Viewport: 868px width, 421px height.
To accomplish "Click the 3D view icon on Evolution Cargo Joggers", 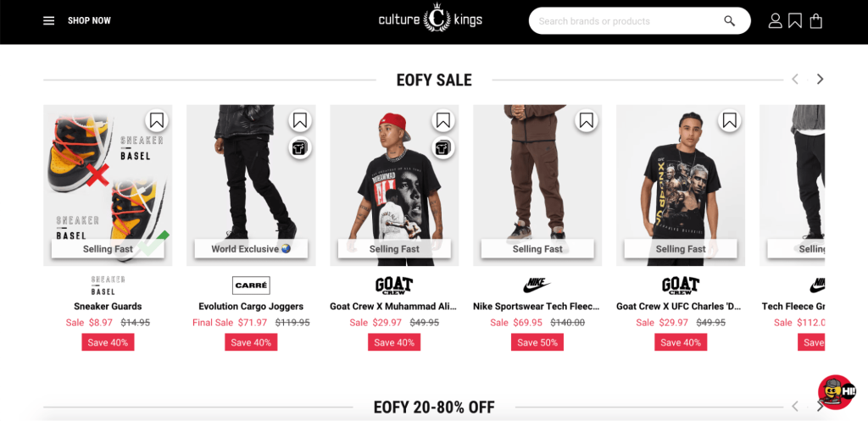I will tap(299, 147).
